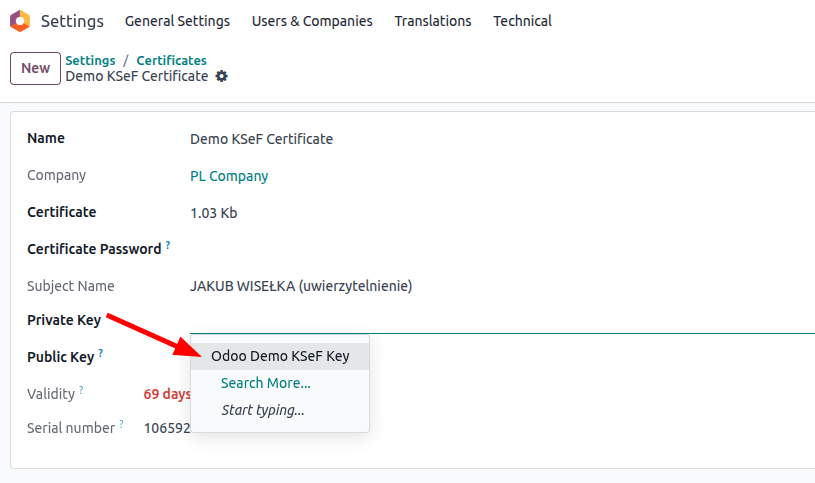Open the Technical menu

click(522, 21)
